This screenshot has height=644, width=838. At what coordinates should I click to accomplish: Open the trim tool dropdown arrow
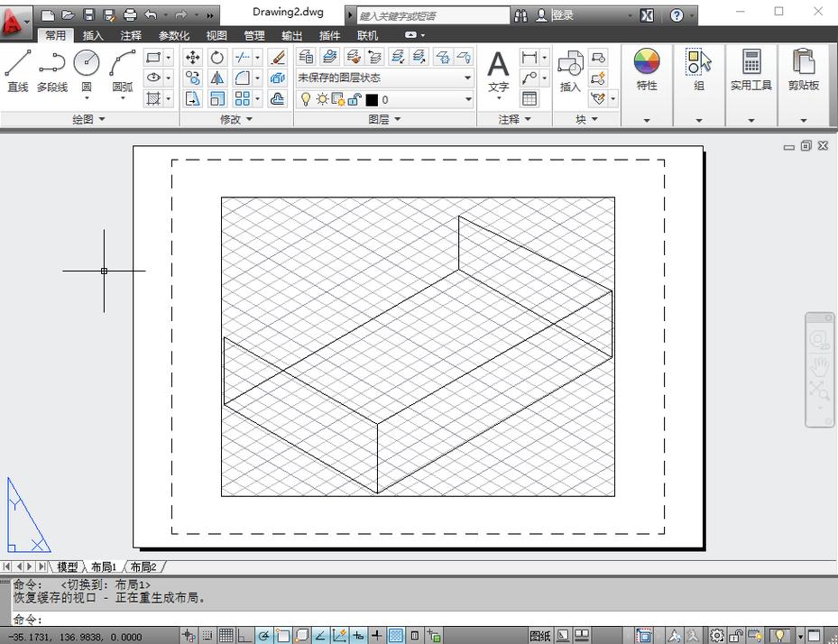point(258,57)
